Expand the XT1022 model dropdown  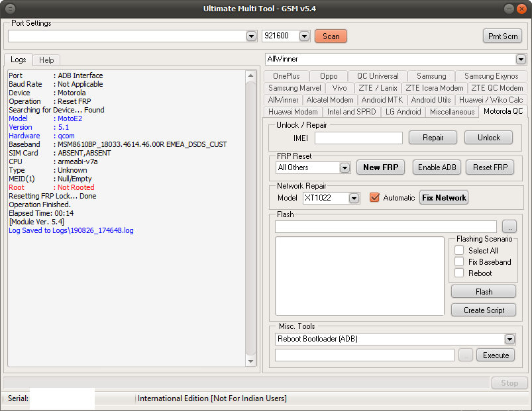click(354, 198)
